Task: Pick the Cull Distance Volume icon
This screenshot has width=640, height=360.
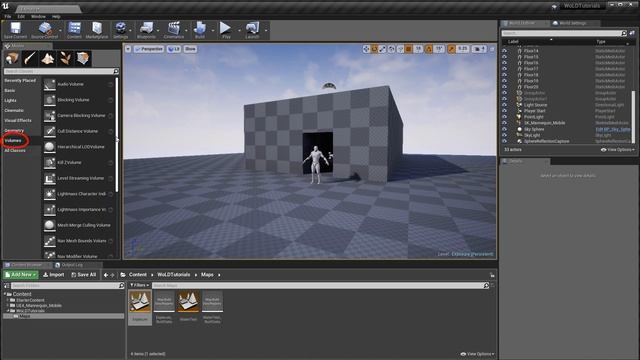Action: (x=50, y=131)
